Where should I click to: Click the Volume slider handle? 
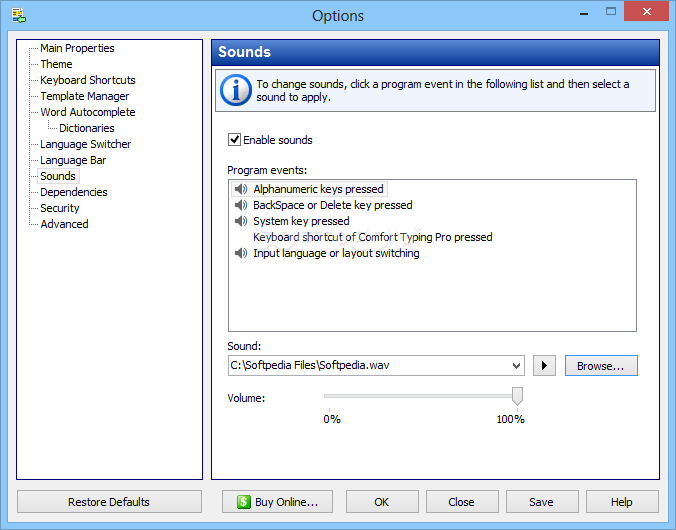pyautogui.click(x=517, y=397)
